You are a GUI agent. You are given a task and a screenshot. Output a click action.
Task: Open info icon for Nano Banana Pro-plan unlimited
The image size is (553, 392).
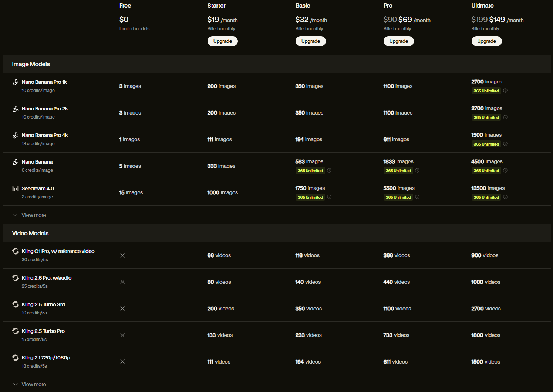(x=417, y=170)
